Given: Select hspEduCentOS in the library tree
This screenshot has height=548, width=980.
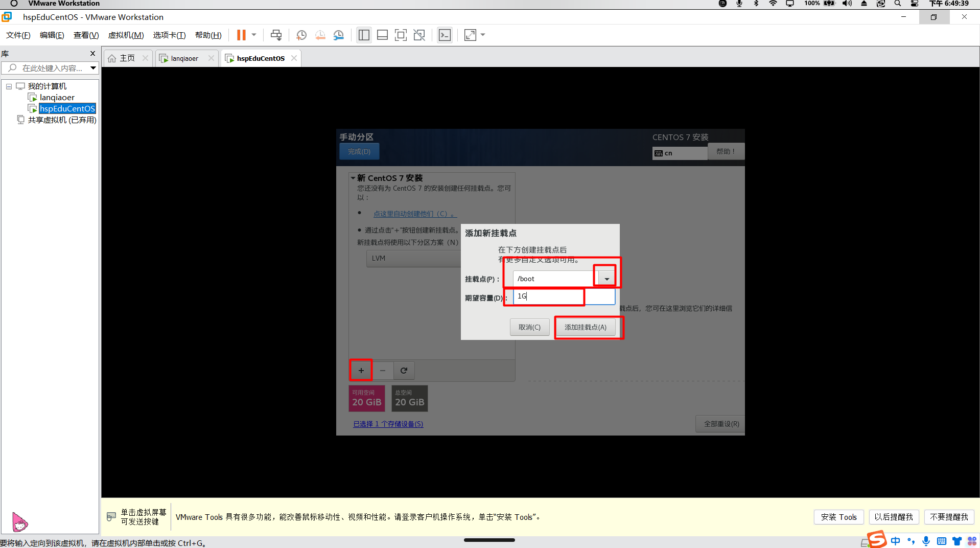Looking at the screenshot, I should [67, 108].
